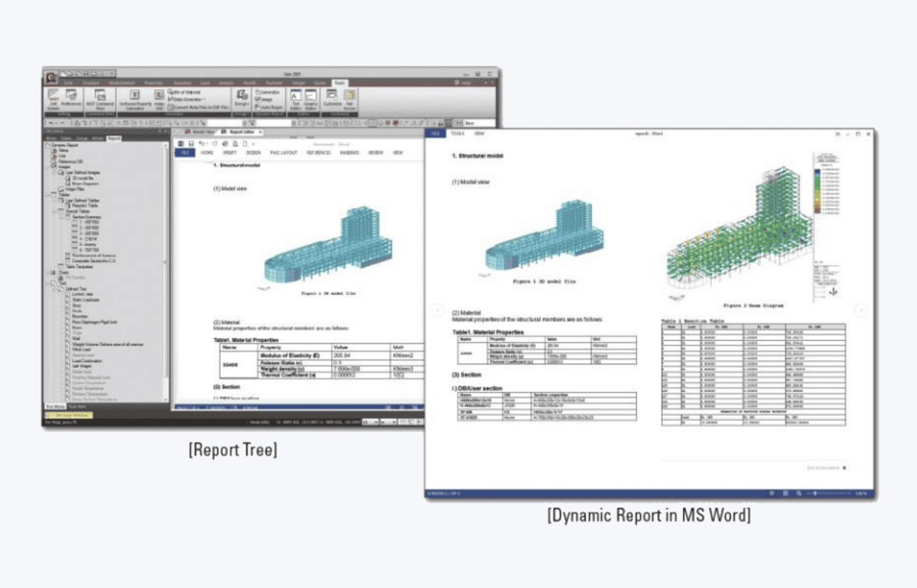Screen dimensions: 917x588
Task: Open the HOME tab in embedded Word
Action: (x=207, y=153)
